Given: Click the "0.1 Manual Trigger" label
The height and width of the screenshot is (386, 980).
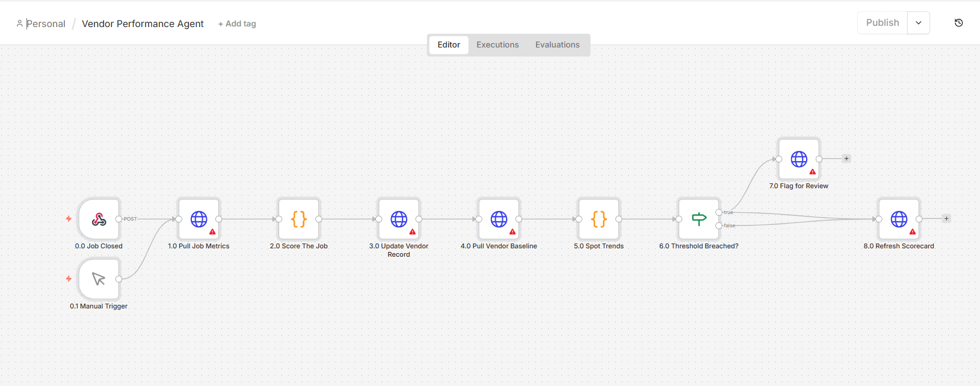Looking at the screenshot, I should [99, 306].
